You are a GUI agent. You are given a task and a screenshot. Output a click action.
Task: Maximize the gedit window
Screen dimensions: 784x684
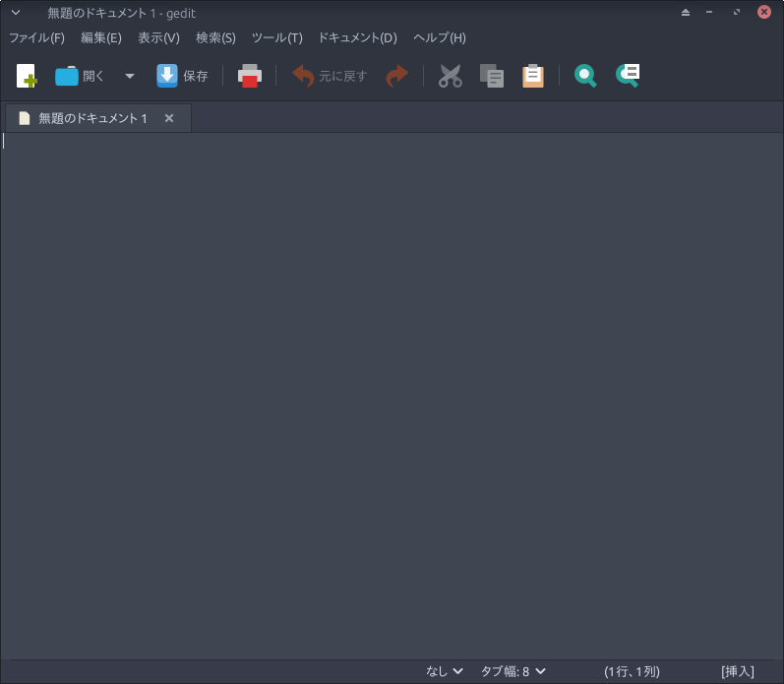point(737,13)
